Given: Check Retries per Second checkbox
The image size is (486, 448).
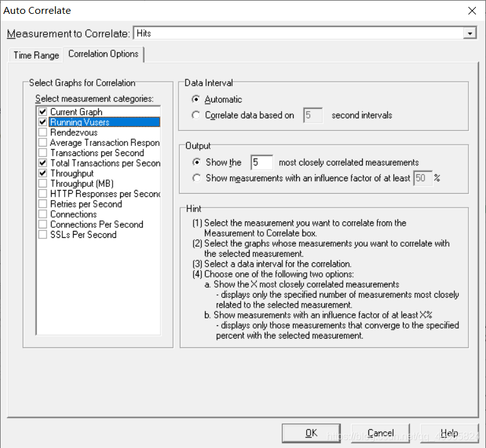Looking at the screenshot, I should (x=43, y=204).
